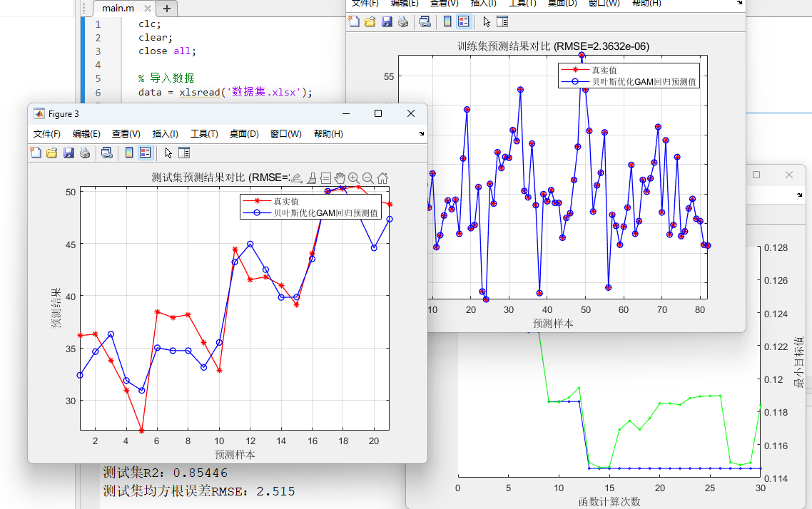Create a new figure via new-document icon

tap(36, 153)
